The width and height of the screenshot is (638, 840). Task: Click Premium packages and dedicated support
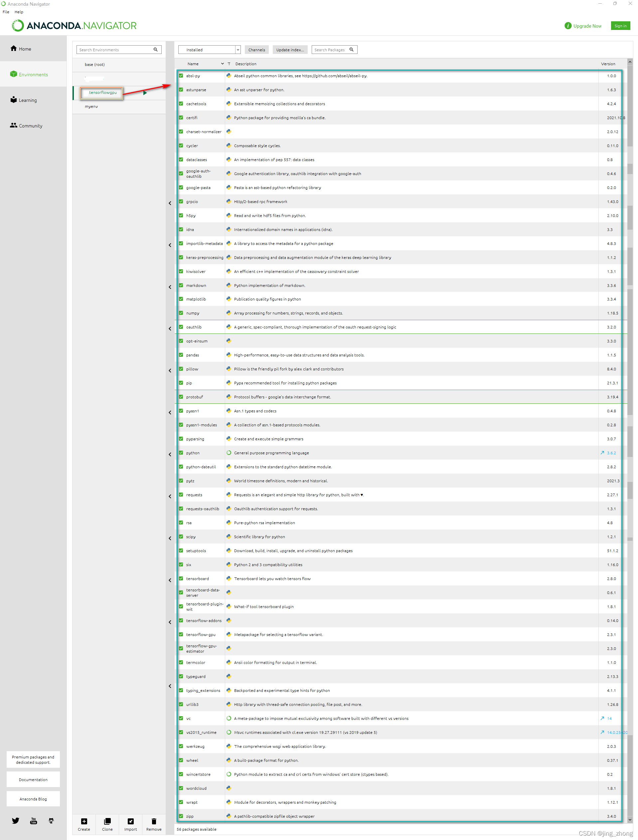33,759
